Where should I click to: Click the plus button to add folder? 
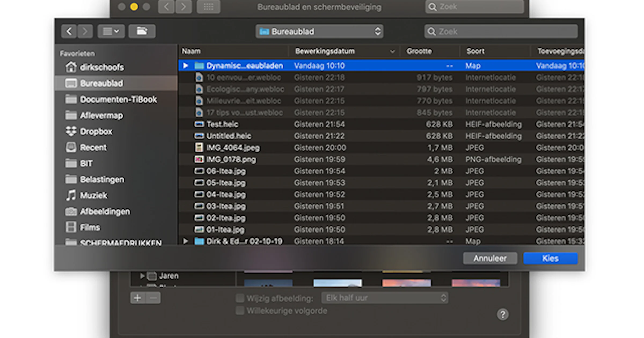(138, 298)
